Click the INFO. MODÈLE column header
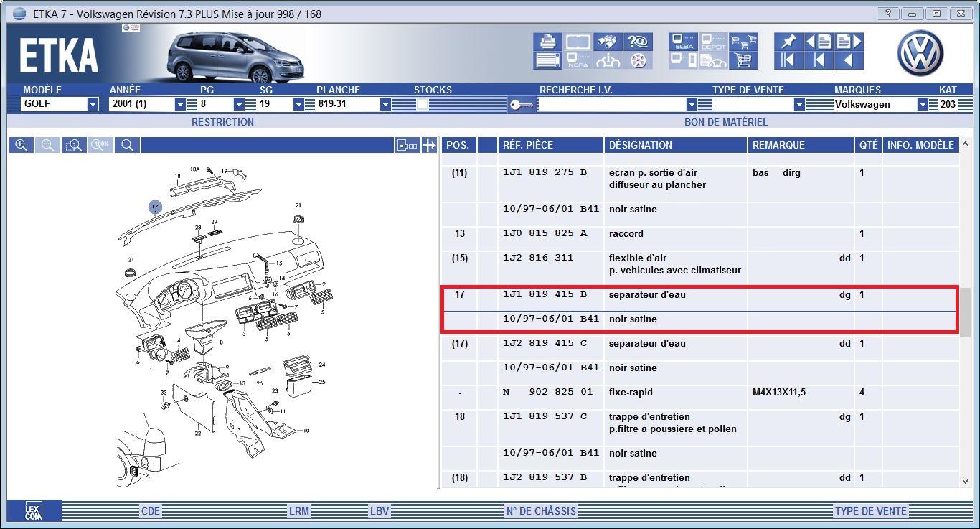 (921, 145)
